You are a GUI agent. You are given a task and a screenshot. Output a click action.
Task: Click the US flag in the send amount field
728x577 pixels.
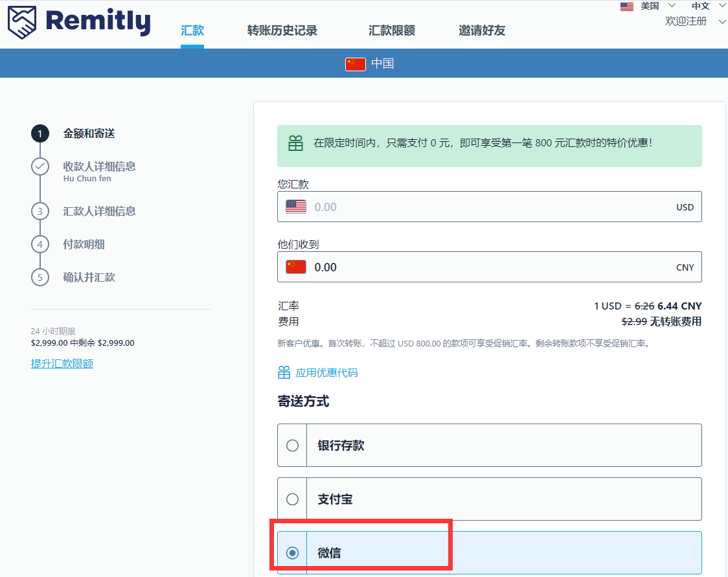point(296,207)
